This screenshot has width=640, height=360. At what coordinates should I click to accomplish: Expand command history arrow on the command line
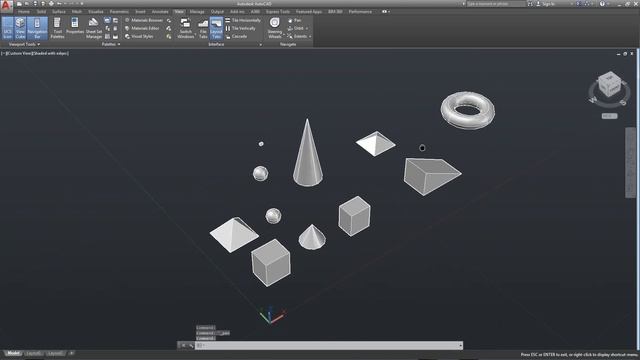(460, 346)
